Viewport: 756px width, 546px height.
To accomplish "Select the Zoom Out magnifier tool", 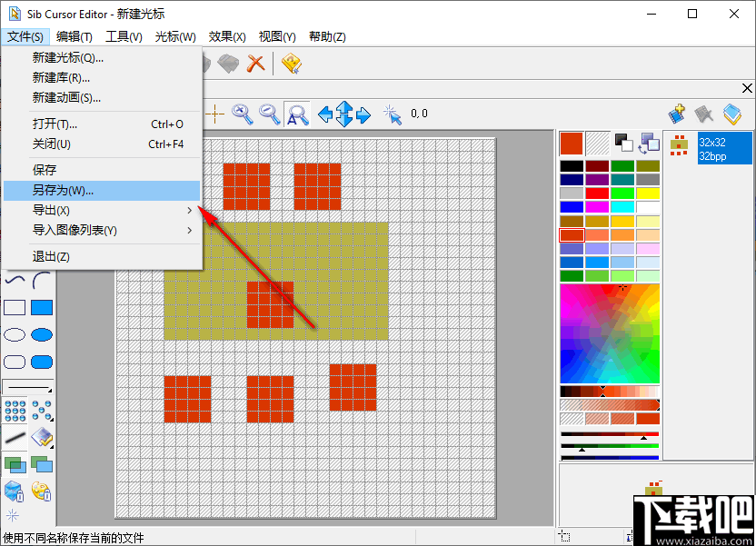I will pyautogui.click(x=271, y=114).
